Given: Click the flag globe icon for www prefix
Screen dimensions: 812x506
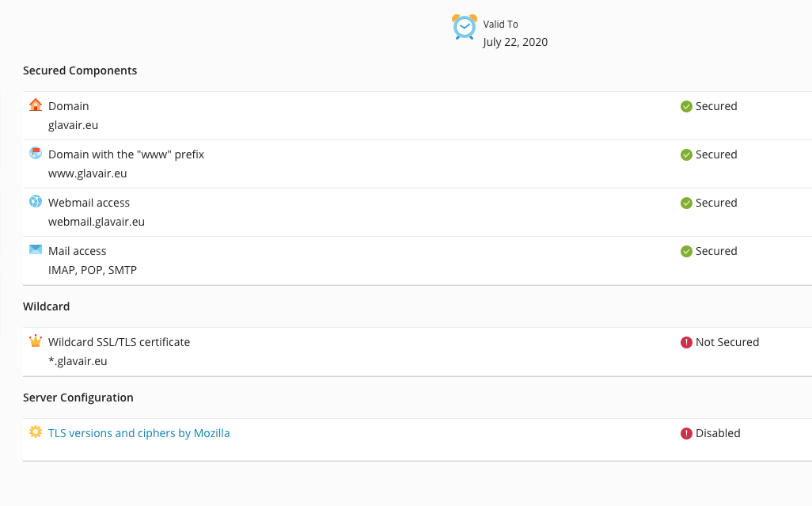Looking at the screenshot, I should point(35,153).
